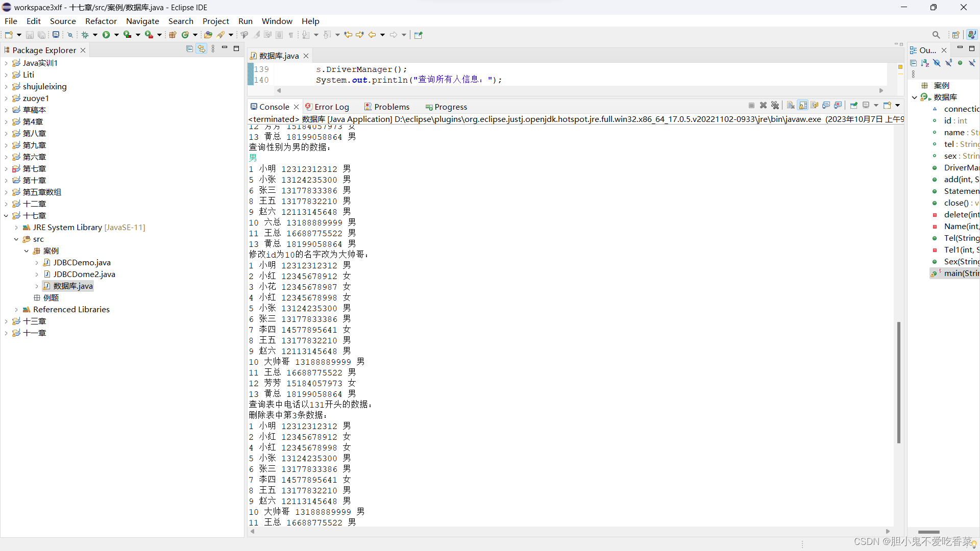This screenshot has width=980, height=551.
Task: Click the New Java Class icon
Action: [x=185, y=35]
